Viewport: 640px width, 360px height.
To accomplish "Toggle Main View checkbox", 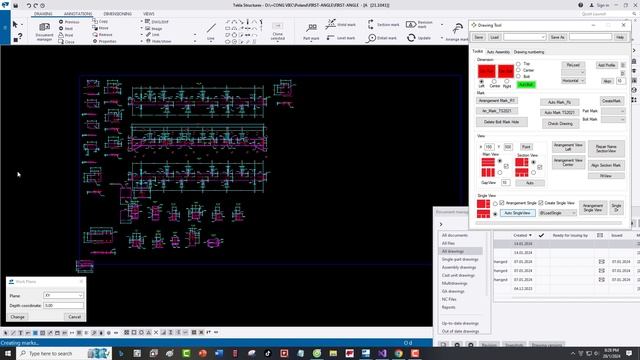I will 507,167.
